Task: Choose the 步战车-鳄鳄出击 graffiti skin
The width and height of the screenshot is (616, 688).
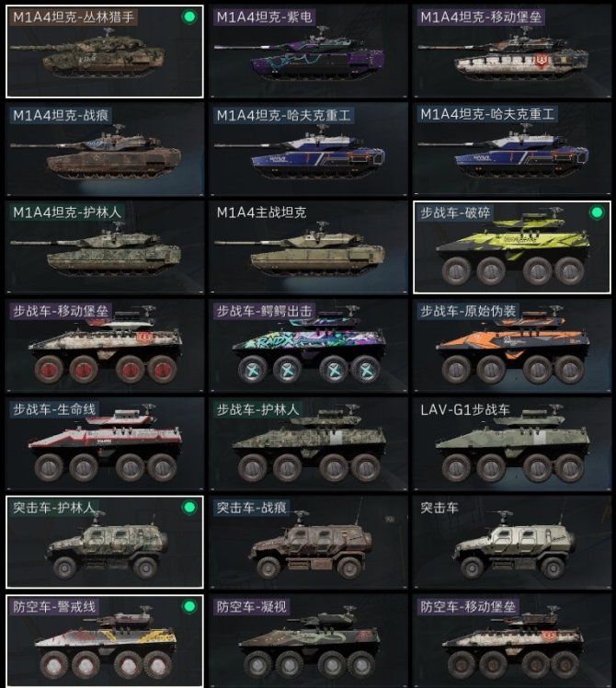Action: tap(308, 345)
